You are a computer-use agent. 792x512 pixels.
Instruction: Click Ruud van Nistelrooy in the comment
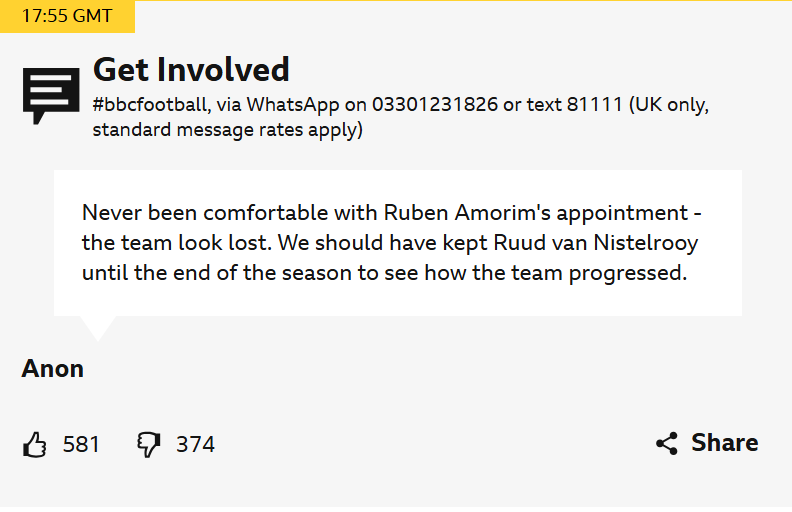coord(596,243)
